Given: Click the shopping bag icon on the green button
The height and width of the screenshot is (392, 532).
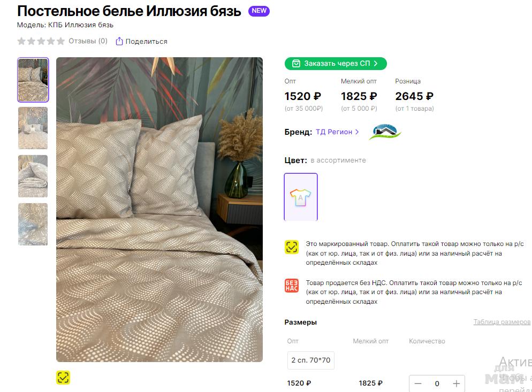Looking at the screenshot, I should tap(296, 64).
